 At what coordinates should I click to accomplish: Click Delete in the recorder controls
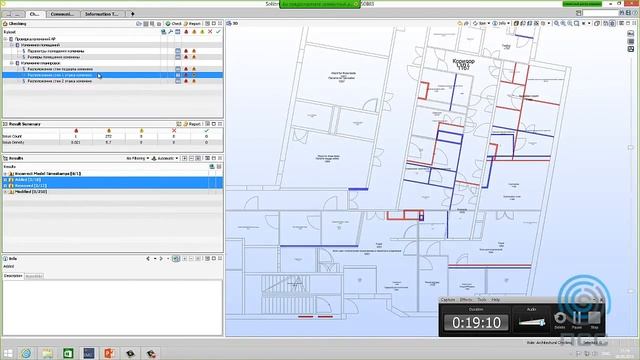(x=560, y=319)
